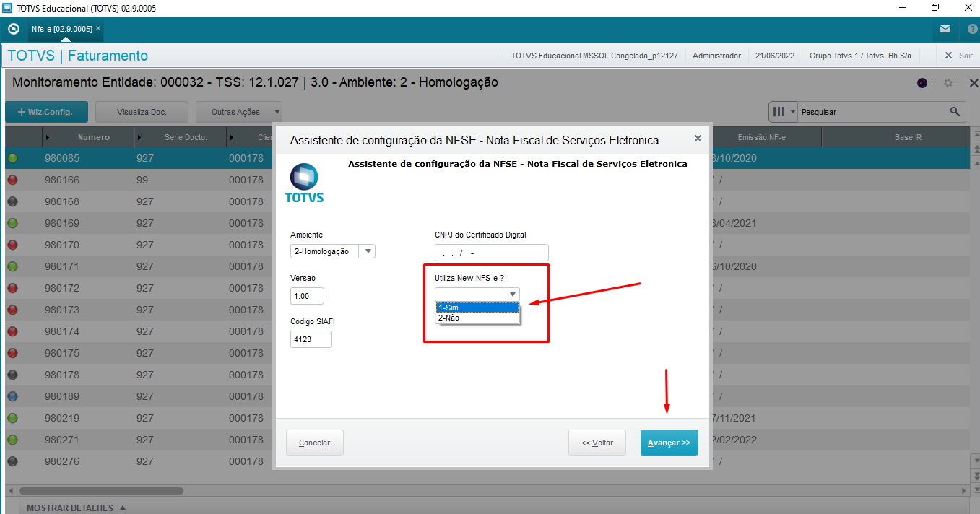
Task: Click Sair to exit Faturamento
Action: click(959, 56)
